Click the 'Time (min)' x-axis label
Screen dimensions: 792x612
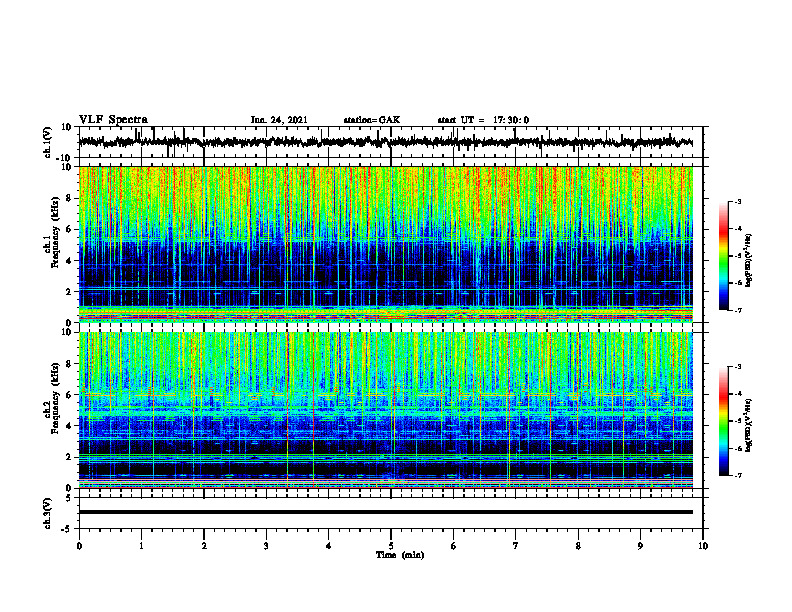pos(400,555)
